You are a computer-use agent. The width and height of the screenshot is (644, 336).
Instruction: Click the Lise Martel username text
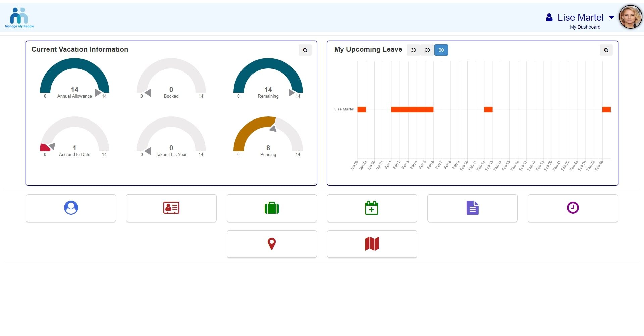(580, 17)
